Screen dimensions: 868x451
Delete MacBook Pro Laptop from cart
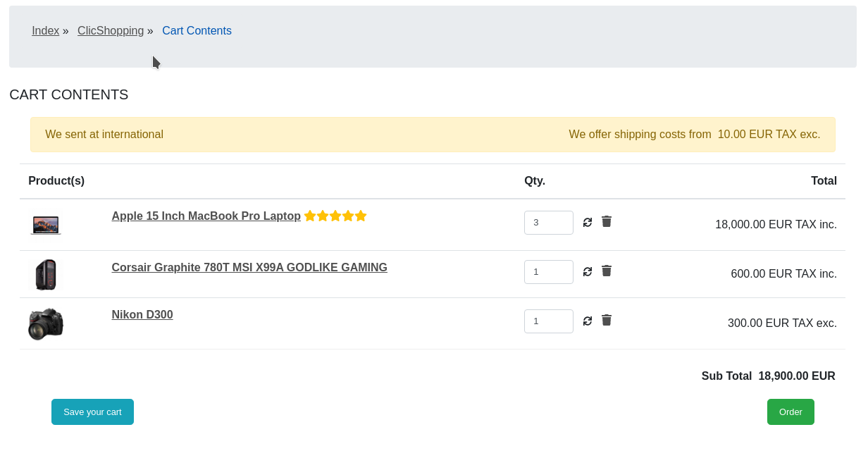(607, 221)
